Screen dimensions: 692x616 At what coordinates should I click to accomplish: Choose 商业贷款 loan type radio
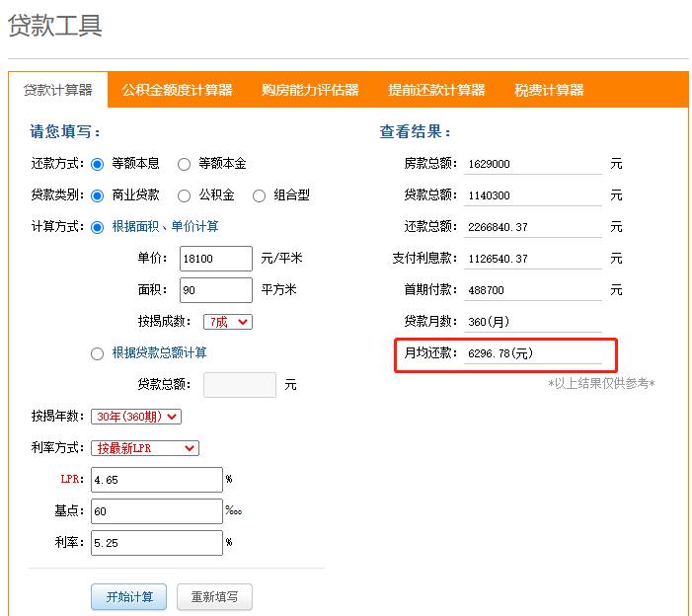(97, 195)
